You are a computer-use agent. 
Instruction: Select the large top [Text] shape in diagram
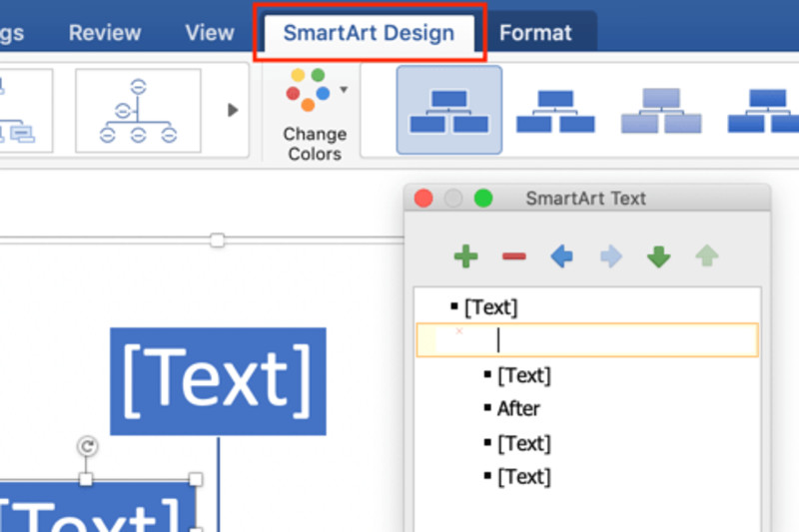(x=218, y=381)
